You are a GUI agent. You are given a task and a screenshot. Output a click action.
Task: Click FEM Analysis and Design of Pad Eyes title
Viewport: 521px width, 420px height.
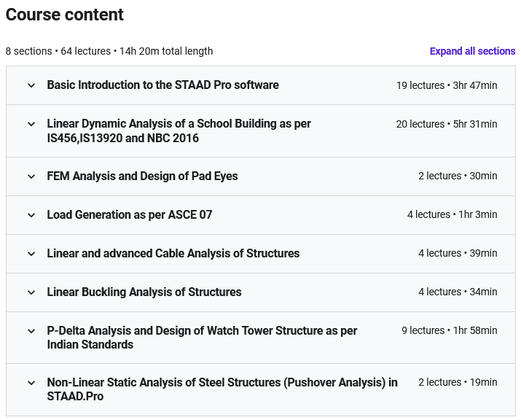[x=142, y=176]
